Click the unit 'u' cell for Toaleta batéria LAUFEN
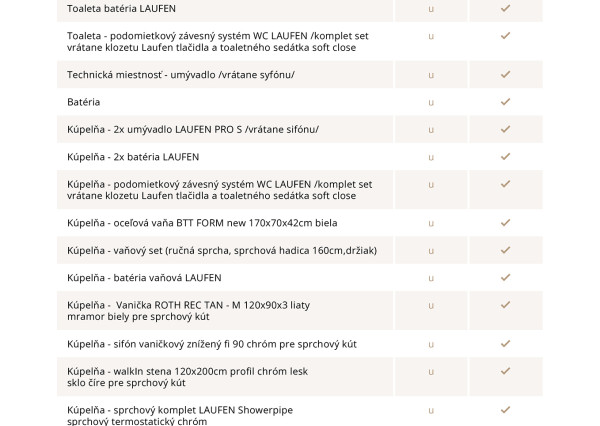The height and width of the screenshot is (426, 600). pos(431,8)
